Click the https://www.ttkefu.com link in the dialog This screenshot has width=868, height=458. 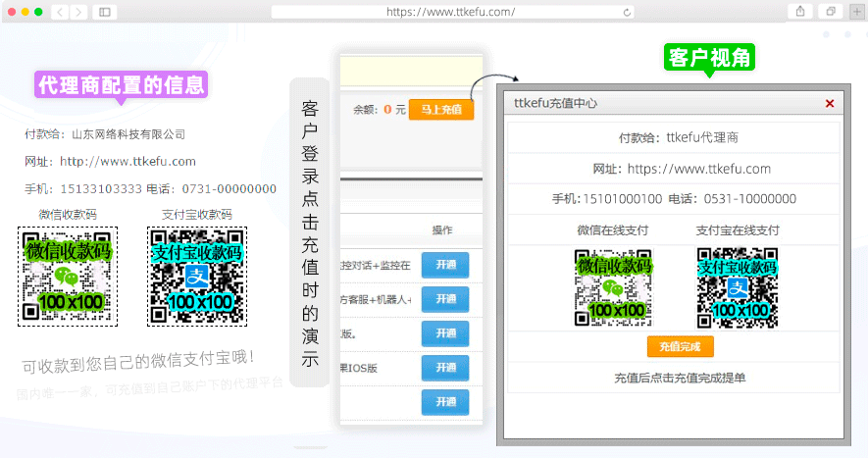[698, 169]
